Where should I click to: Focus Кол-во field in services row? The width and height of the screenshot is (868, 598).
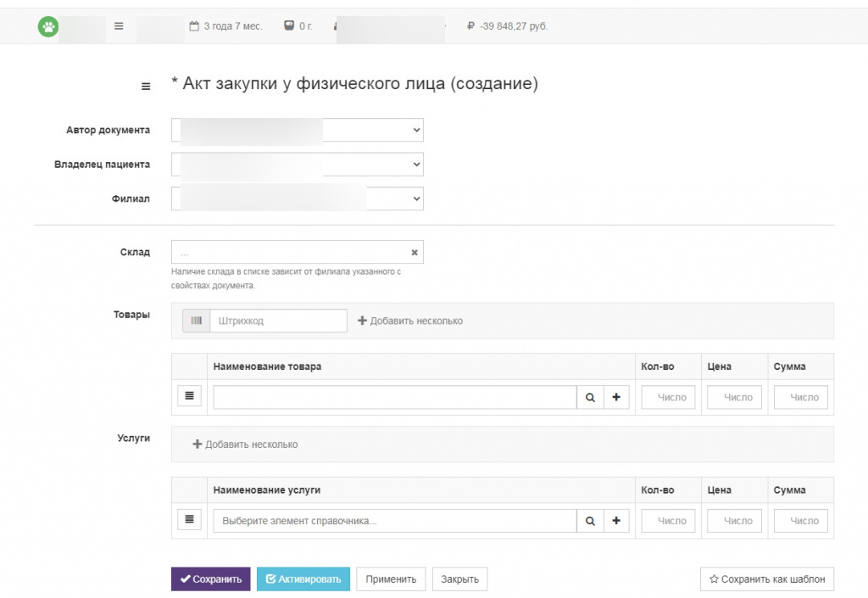(668, 521)
